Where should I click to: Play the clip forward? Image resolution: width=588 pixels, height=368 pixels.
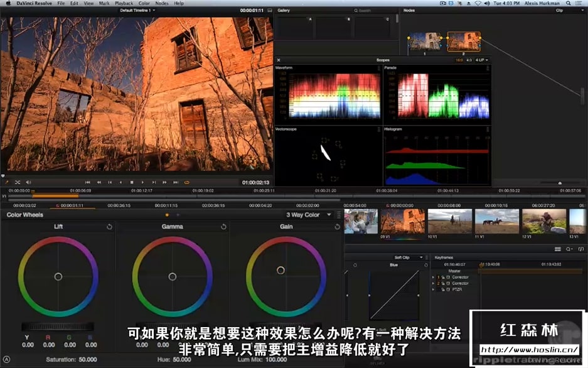tap(142, 182)
